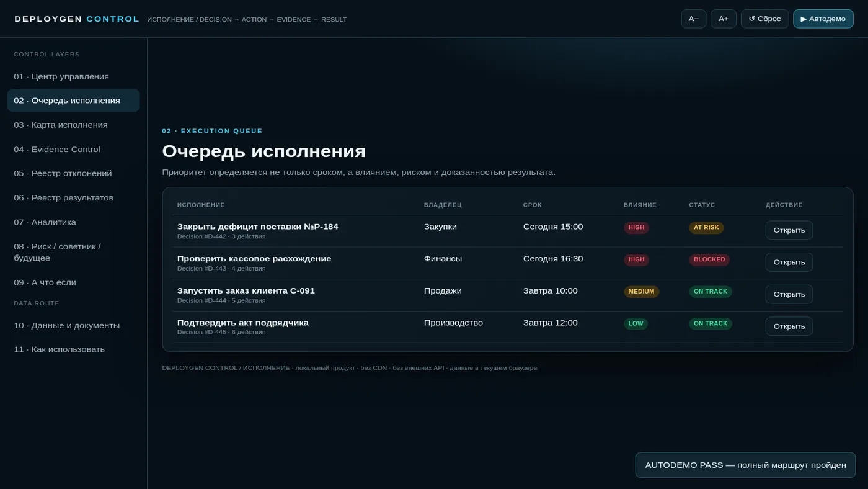Image resolution: width=868 pixels, height=489 pixels.
Task: Click task title Закрыть дефицит поставки №P-184
Action: pos(257,227)
